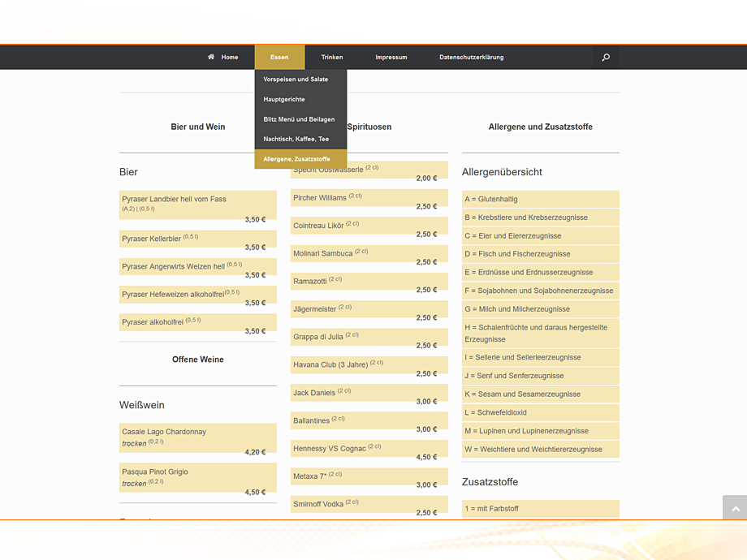Click Grappa di Julia entry
This screenshot has width=747, height=560.
click(x=369, y=337)
